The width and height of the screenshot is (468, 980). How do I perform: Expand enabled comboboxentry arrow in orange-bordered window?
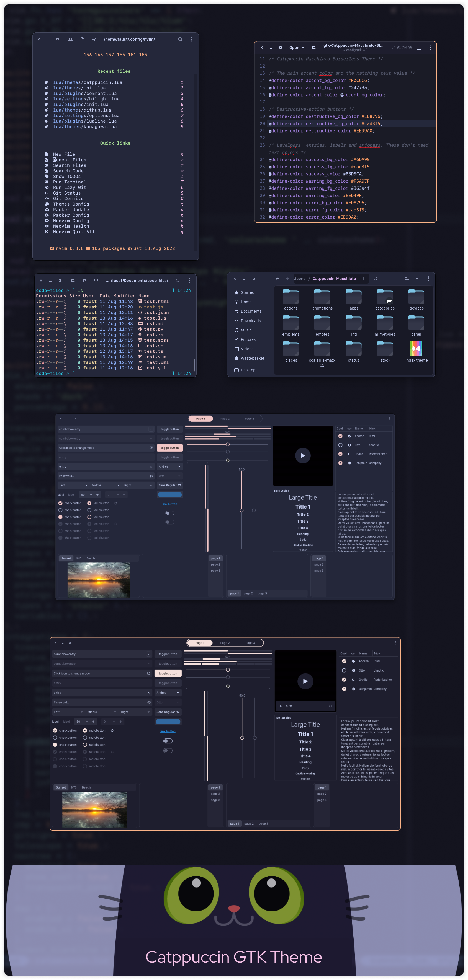coord(148,654)
